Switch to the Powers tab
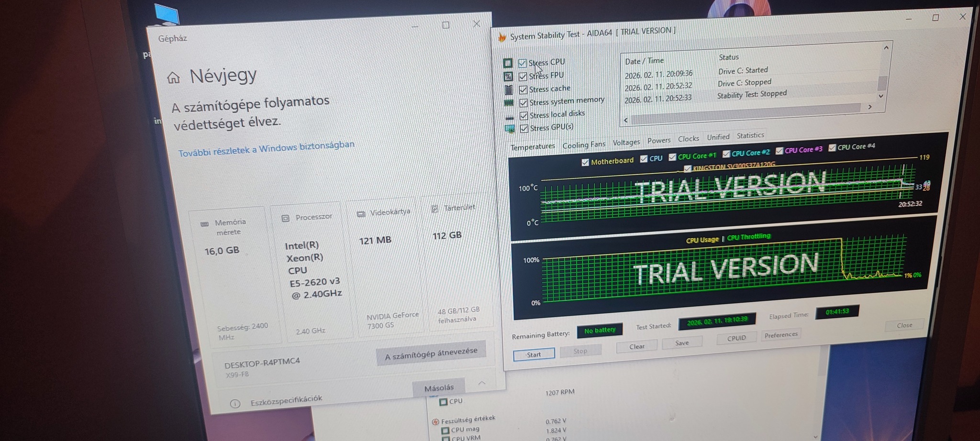 [x=659, y=141]
